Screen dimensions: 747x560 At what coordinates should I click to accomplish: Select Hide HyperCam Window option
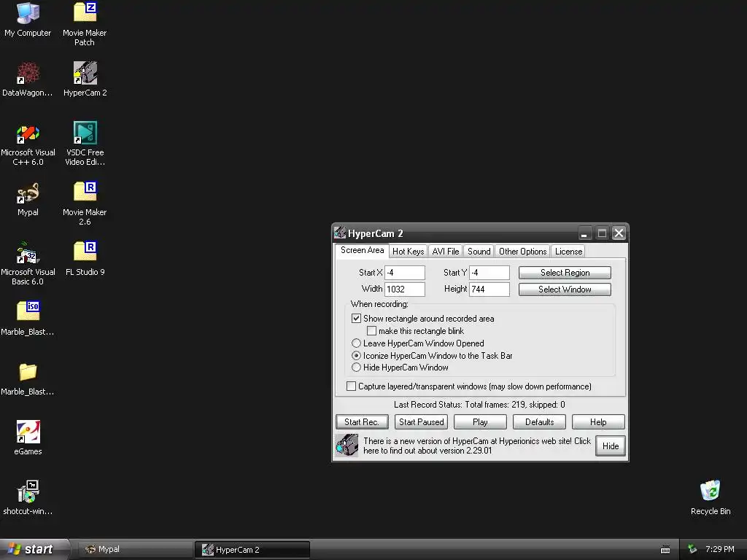(x=356, y=367)
